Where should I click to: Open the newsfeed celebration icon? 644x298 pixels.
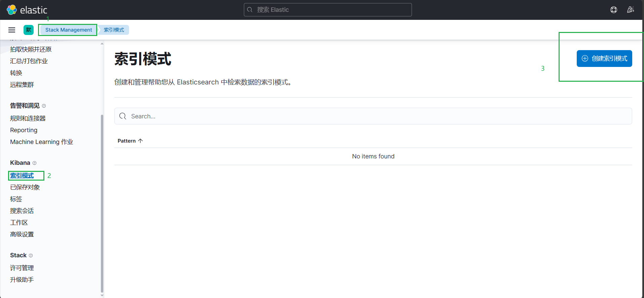point(631,10)
